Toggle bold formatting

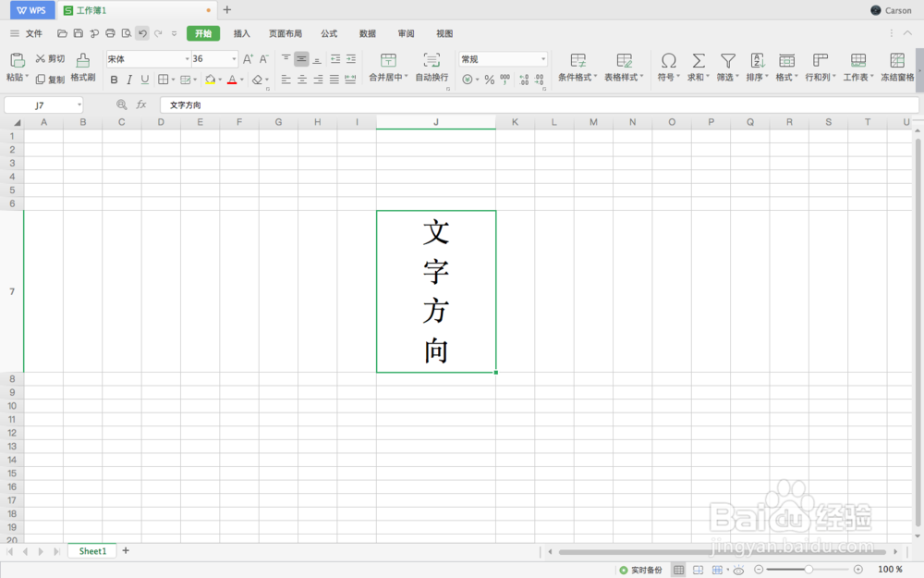click(x=114, y=80)
